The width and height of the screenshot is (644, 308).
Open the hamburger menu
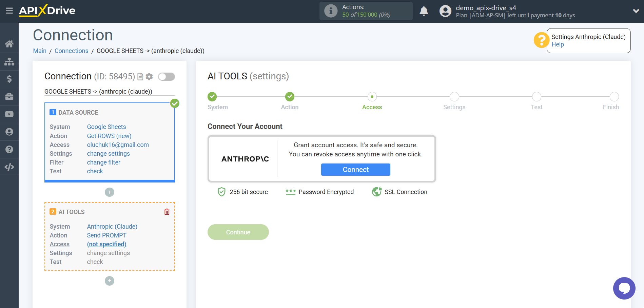(9, 11)
